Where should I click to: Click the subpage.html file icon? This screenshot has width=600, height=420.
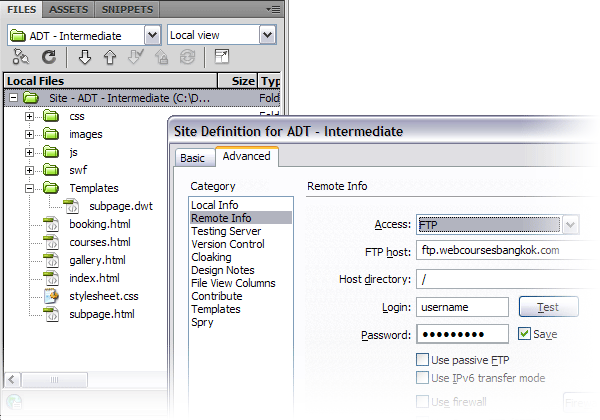(x=51, y=314)
